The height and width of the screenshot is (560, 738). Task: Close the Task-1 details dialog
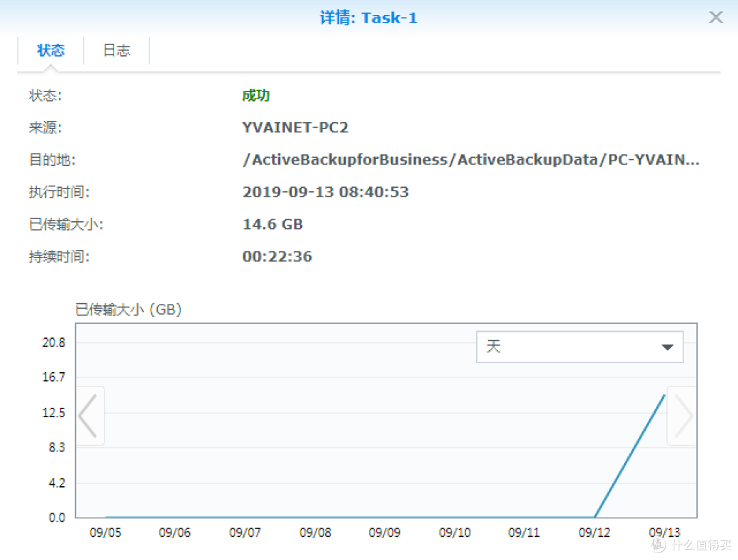pos(715,18)
